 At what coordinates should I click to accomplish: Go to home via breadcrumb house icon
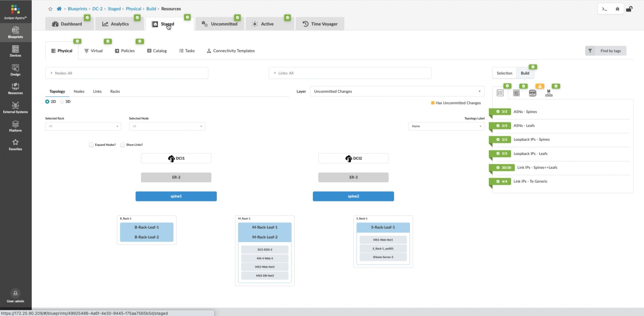coord(59,9)
